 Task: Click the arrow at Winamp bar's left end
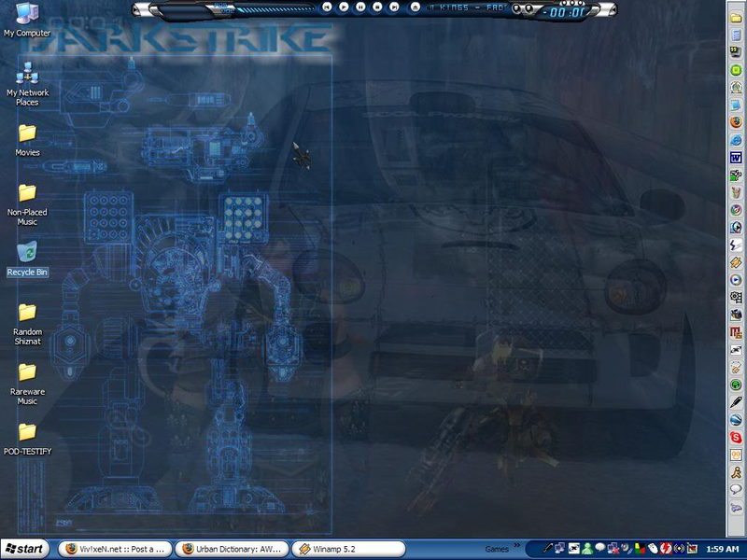[136, 9]
